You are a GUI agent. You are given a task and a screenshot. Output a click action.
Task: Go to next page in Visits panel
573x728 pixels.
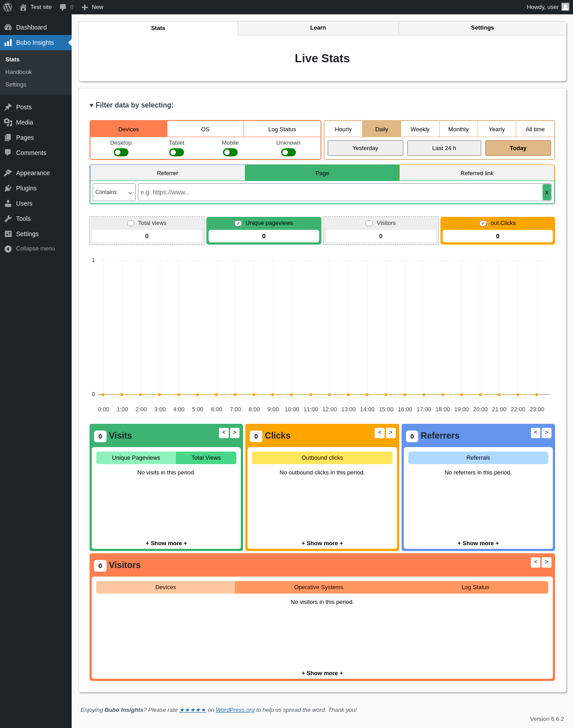click(235, 433)
